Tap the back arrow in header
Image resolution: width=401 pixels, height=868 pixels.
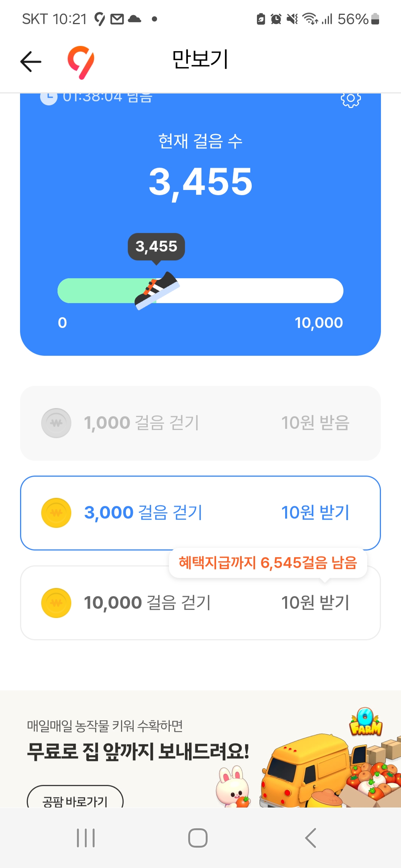(31, 61)
